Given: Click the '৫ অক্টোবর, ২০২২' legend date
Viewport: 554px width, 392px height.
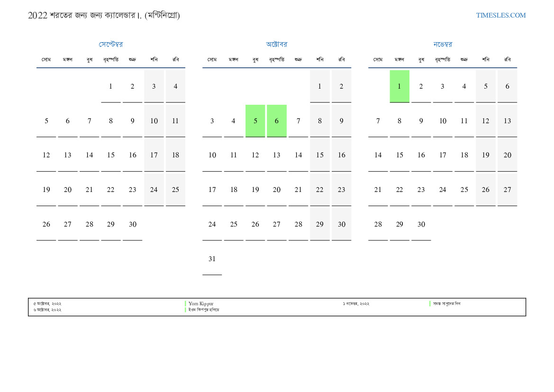Looking at the screenshot, I should point(47,303).
